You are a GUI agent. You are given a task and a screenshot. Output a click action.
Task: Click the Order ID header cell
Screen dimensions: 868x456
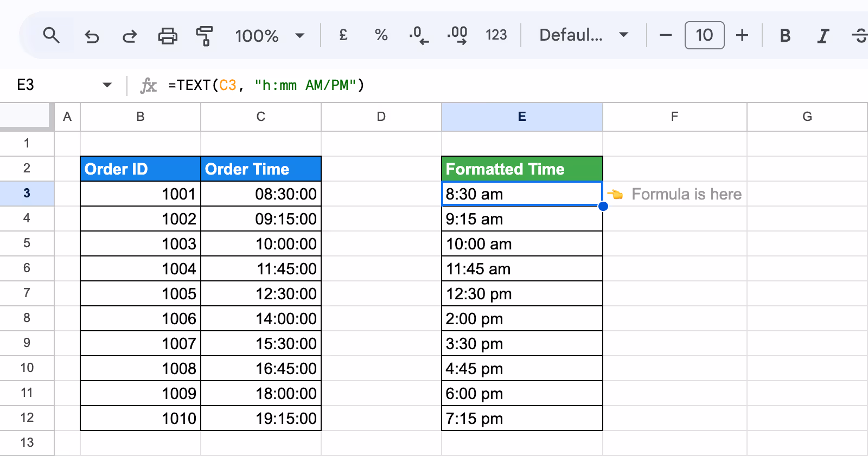[141, 169]
